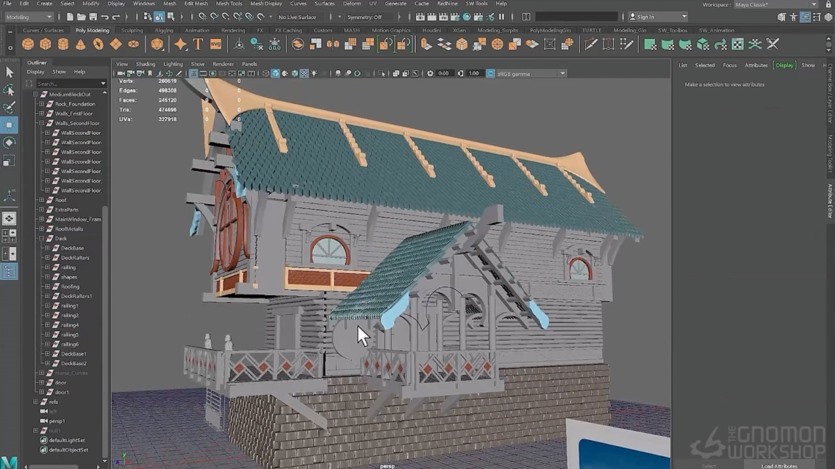Switch to the Sculpting shelf tab

132,30
